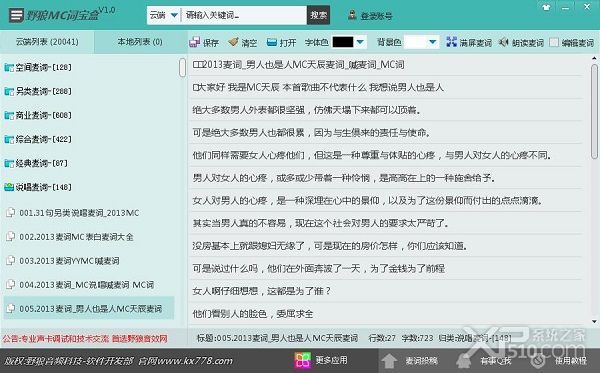Image resolution: width=600 pixels, height=373 pixels.
Task: Open the hamburger menu icon beside the app logo
Action: tap(16, 15)
